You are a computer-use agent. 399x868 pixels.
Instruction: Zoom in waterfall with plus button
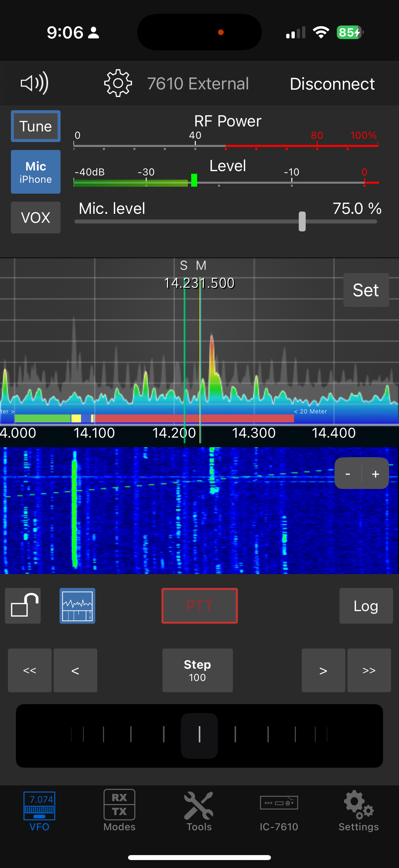[x=376, y=474]
